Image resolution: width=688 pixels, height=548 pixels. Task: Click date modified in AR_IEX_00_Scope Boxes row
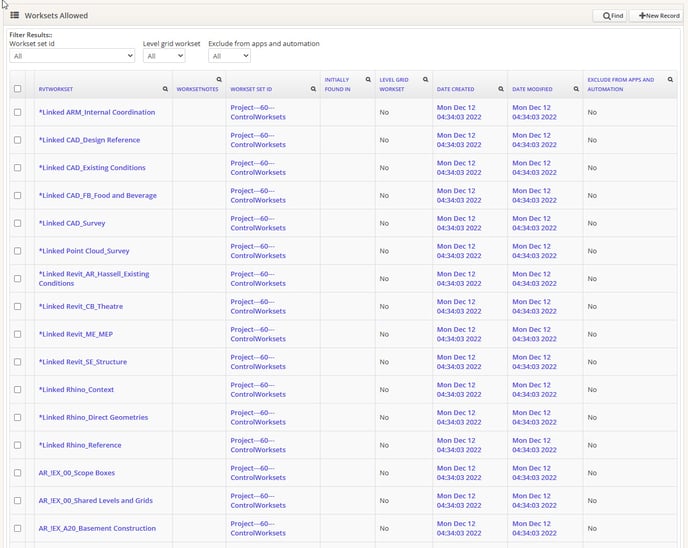[x=534, y=473]
